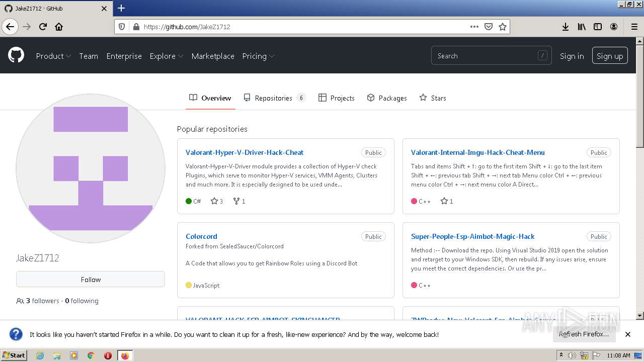This screenshot has width=644, height=362.
Task: Expand the Product dropdown menu
Action: pyautogui.click(x=53, y=56)
